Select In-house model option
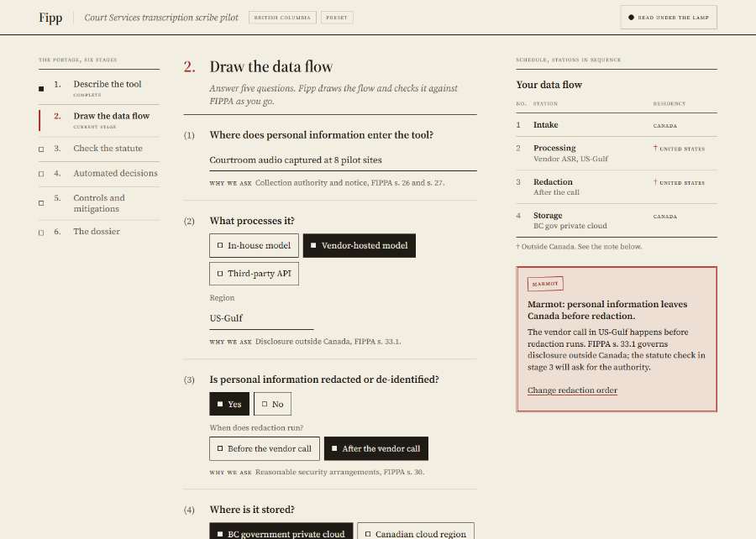Screen dimensions: 756x539 (x=254, y=246)
